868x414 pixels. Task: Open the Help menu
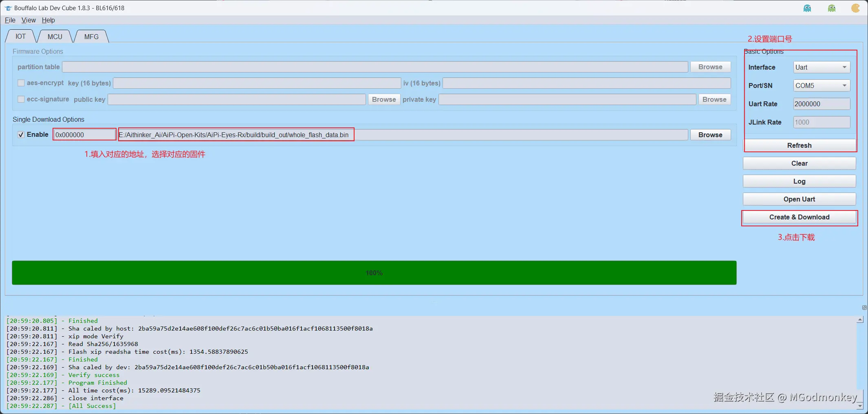point(48,20)
